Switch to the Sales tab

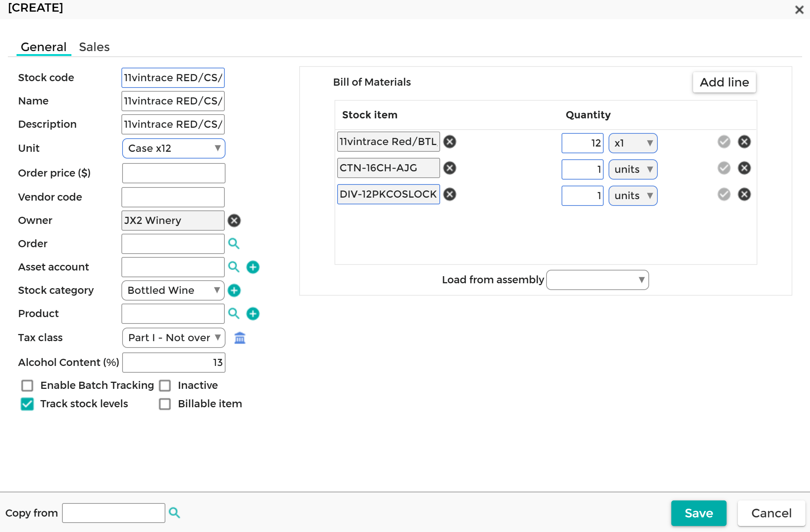[94, 47]
